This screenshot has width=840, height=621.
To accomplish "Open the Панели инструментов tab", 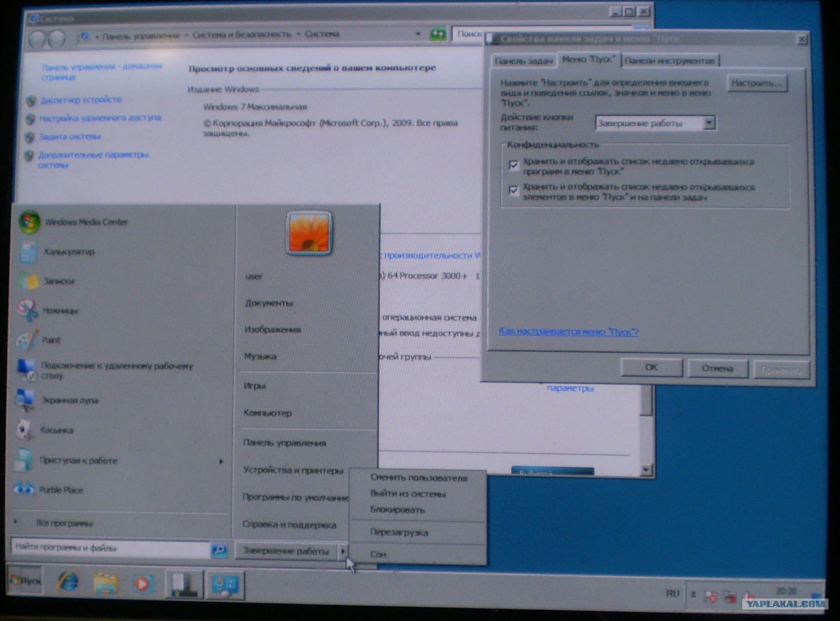I will point(670,60).
